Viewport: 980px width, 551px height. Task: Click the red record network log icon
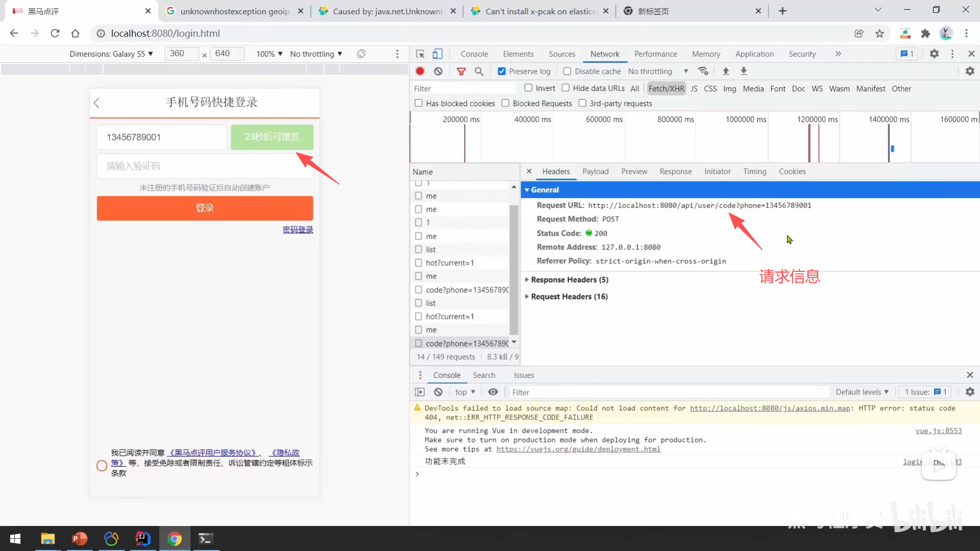420,71
